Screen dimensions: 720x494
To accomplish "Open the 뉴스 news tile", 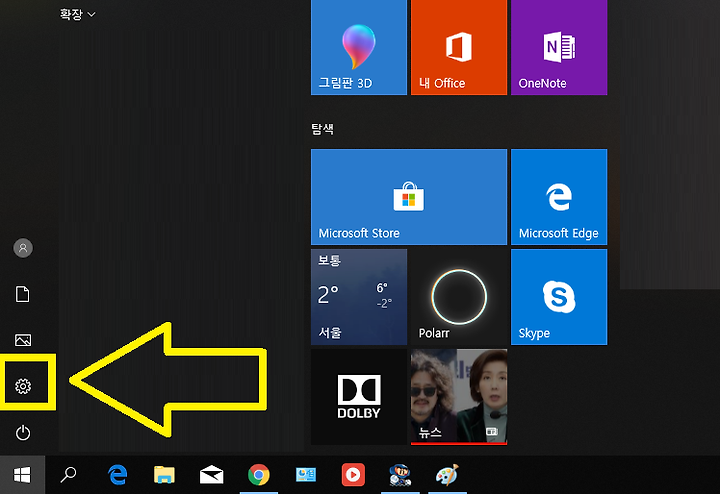I will tap(459, 397).
